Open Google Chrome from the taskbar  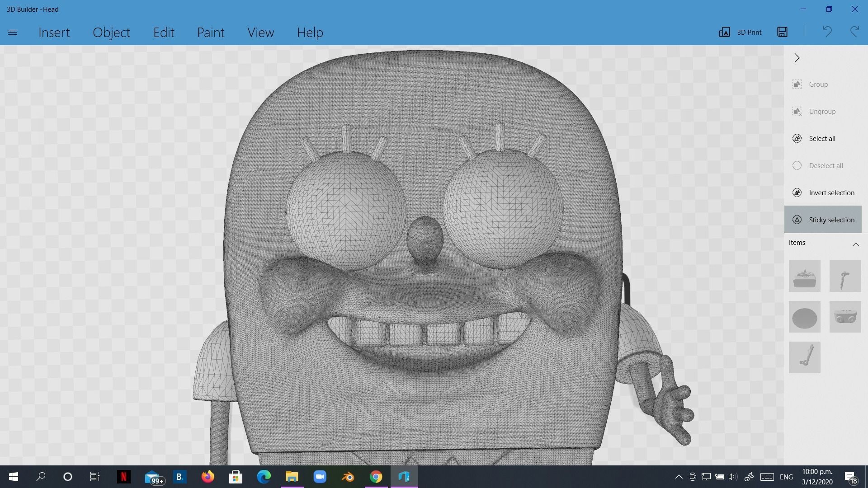coord(376,477)
